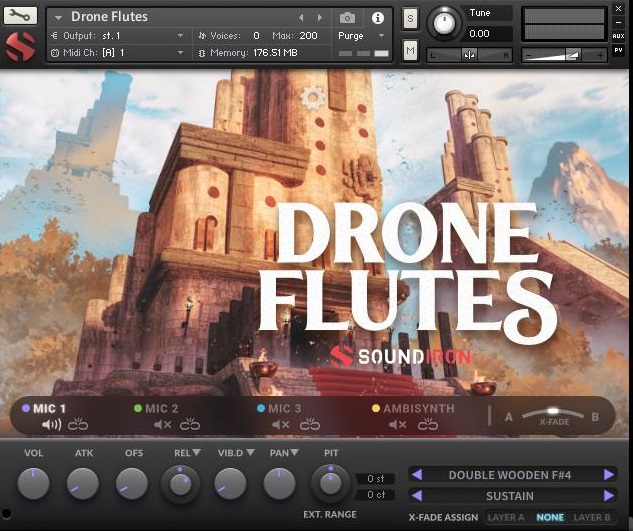Open the instrument name dropdown arrow
The image size is (633, 531).
pyautogui.click(x=58, y=18)
